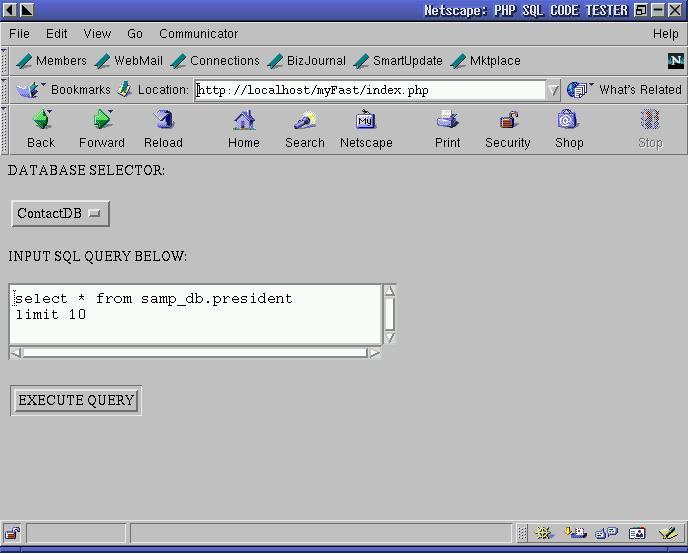Screen dimensions: 688x553
Task: Click inside the SQL query text area
Action: pos(195,314)
